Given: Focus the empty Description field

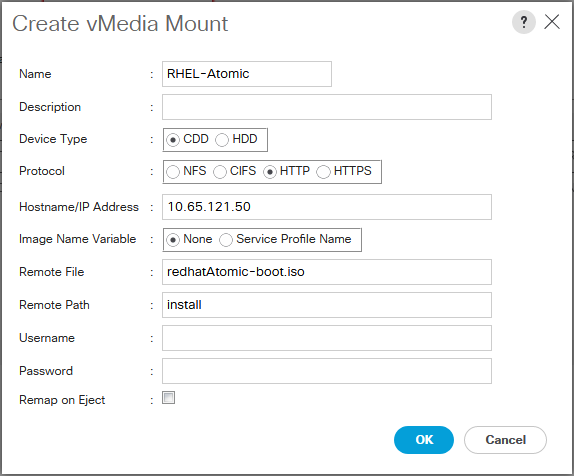Looking at the screenshot, I should [327, 107].
